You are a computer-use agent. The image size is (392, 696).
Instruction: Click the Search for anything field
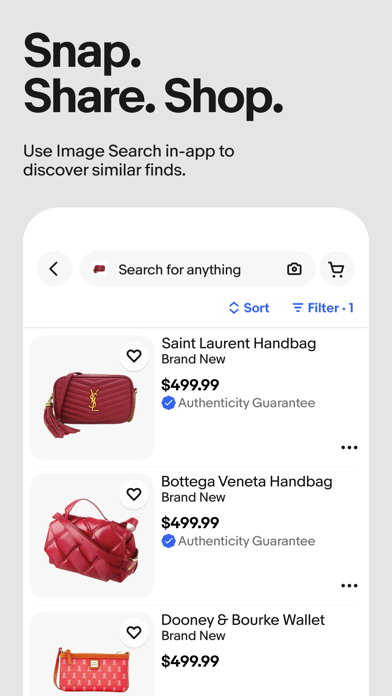pyautogui.click(x=197, y=269)
